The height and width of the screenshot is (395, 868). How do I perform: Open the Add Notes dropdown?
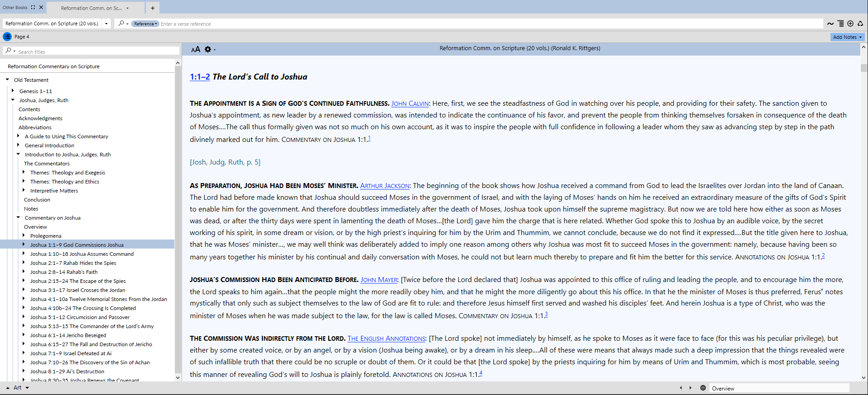click(847, 37)
